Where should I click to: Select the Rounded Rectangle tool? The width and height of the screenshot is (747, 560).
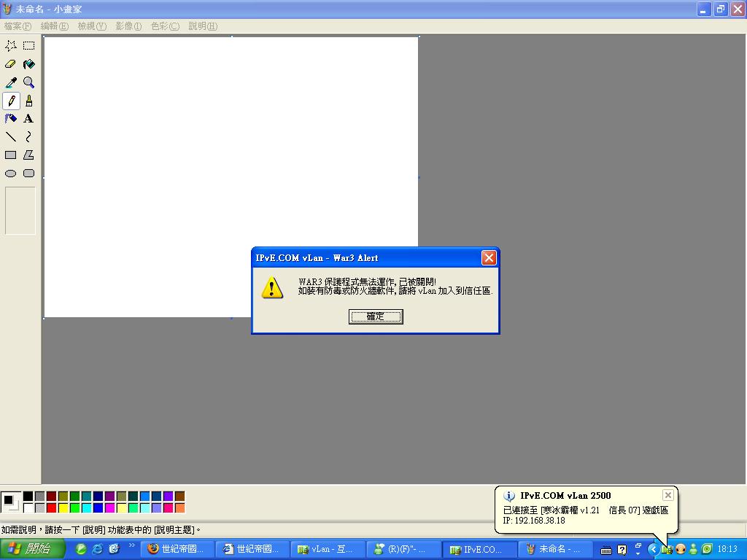(29, 174)
